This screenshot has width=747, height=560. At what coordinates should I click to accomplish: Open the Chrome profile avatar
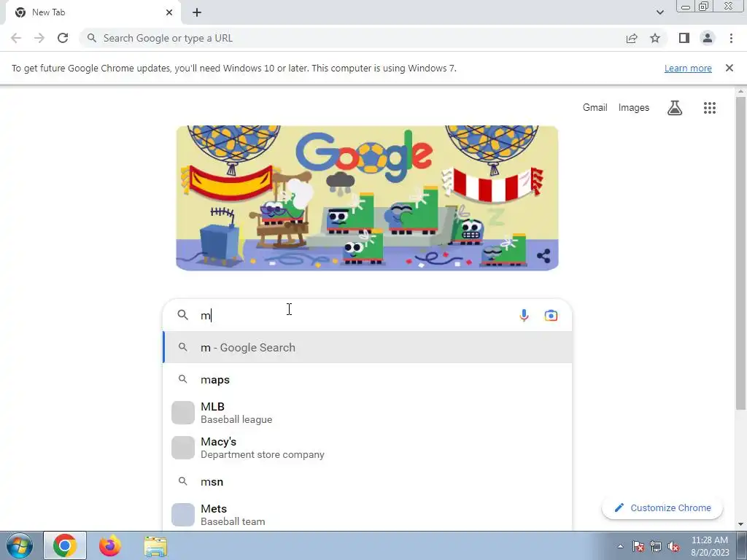click(x=708, y=38)
